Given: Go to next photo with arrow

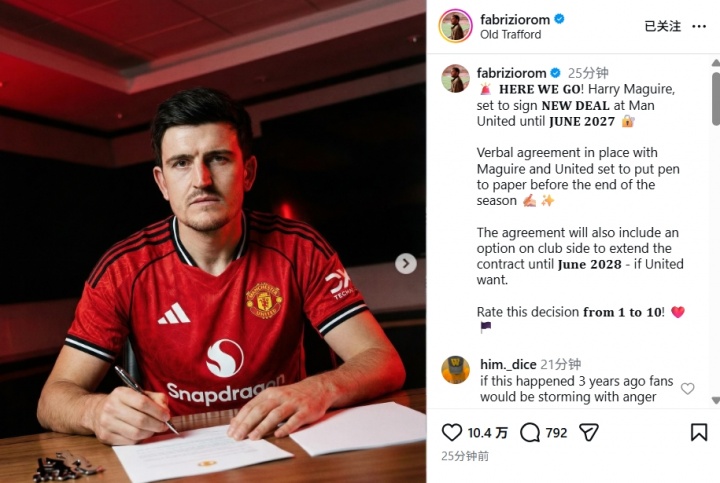Looking at the screenshot, I should pos(406,264).
